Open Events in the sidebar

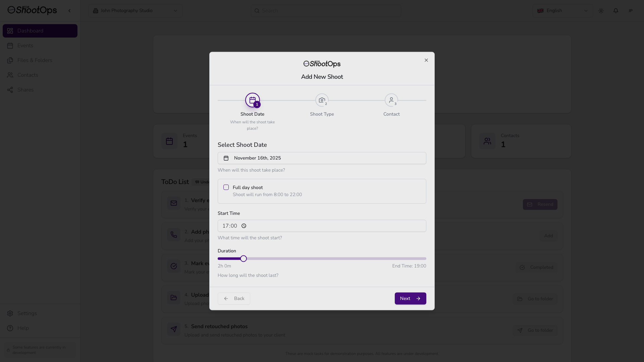(25, 46)
